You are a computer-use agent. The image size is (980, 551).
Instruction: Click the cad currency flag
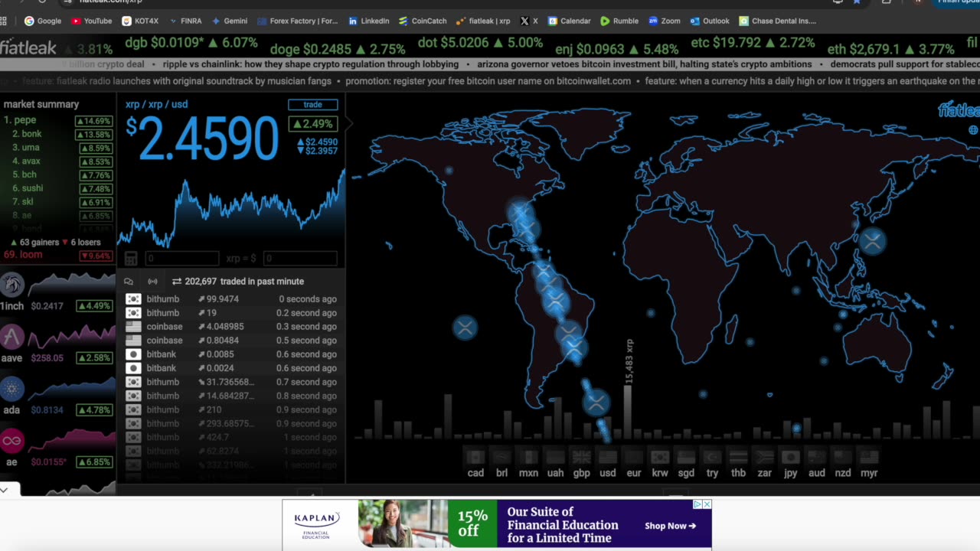475,457
